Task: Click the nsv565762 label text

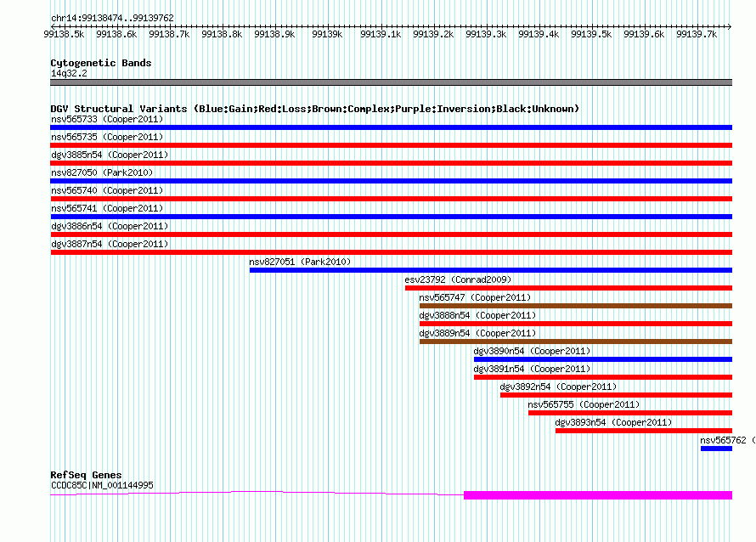Action: pos(723,440)
